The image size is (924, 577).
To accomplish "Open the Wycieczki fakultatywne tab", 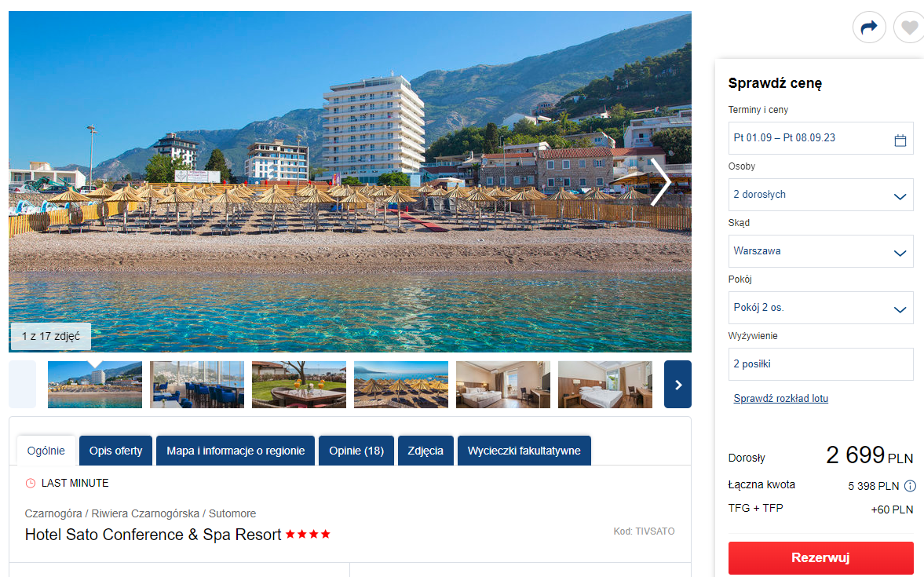I will tap(524, 451).
